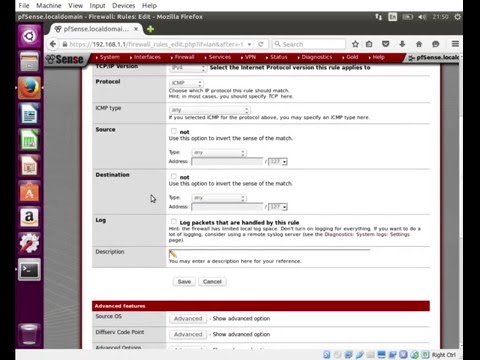This screenshot has width=480, height=360.
Task: Open pfSense Gold menu
Action: click(350, 57)
